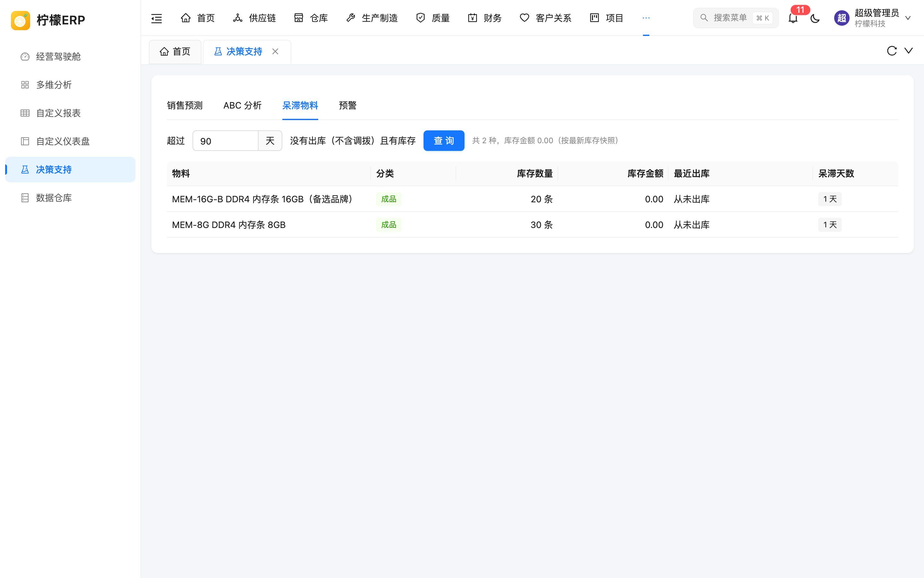Go to 经营驾驶舱 in sidebar
The height and width of the screenshot is (578, 924).
click(70, 57)
